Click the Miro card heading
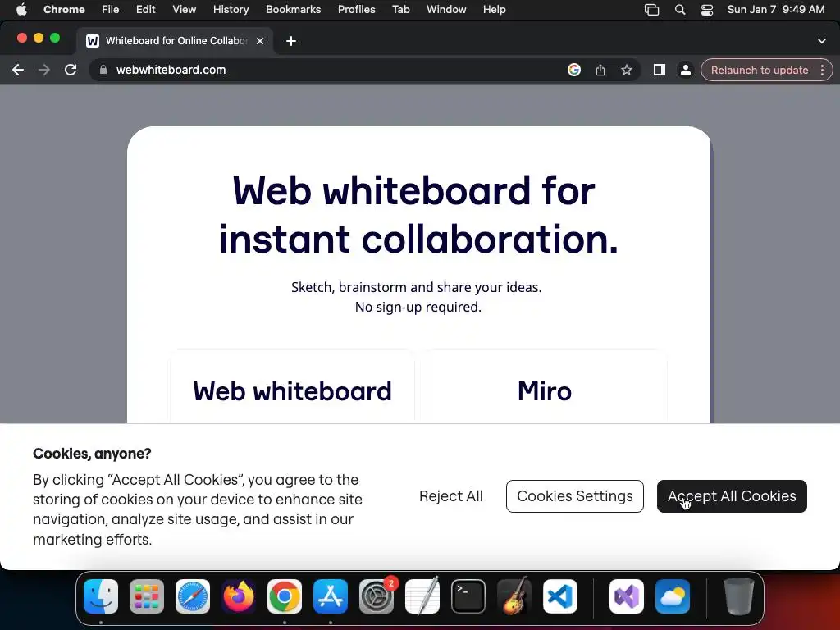Screen dimensions: 840x630 pyautogui.click(x=545, y=391)
